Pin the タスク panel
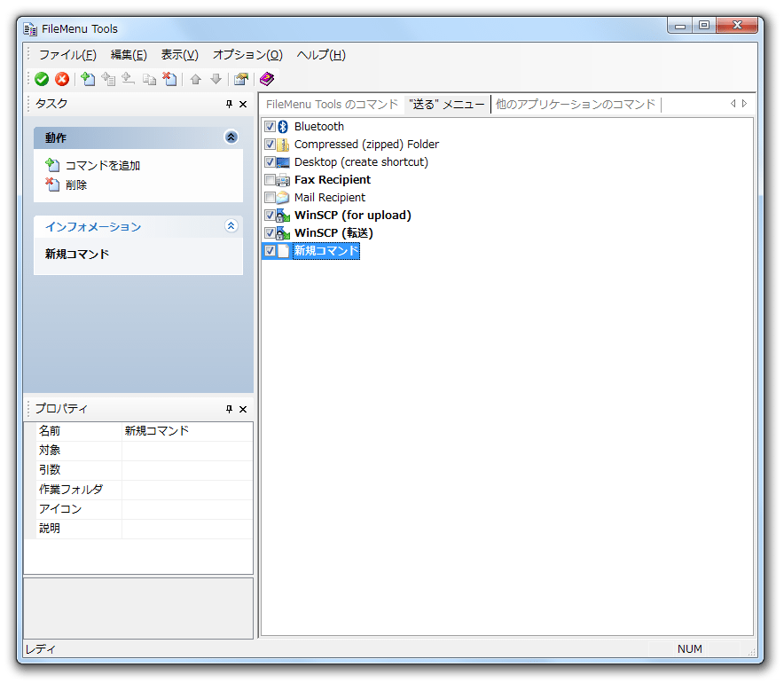Screen dimensions: 784x683 (x=229, y=104)
